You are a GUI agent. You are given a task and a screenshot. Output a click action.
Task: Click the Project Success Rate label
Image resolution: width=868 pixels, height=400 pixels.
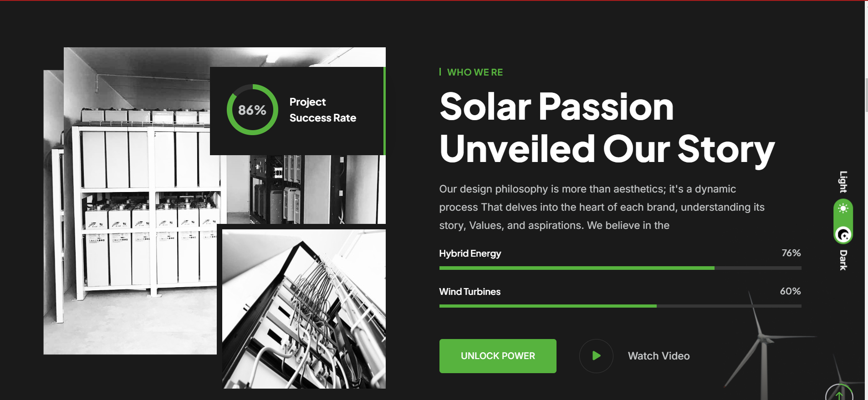322,110
